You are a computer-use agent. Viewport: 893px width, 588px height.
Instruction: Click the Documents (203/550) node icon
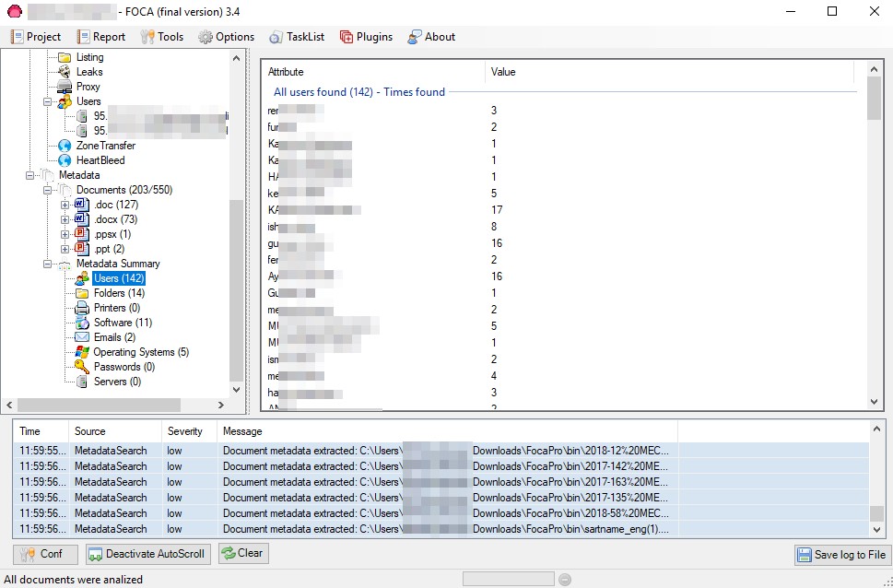65,190
